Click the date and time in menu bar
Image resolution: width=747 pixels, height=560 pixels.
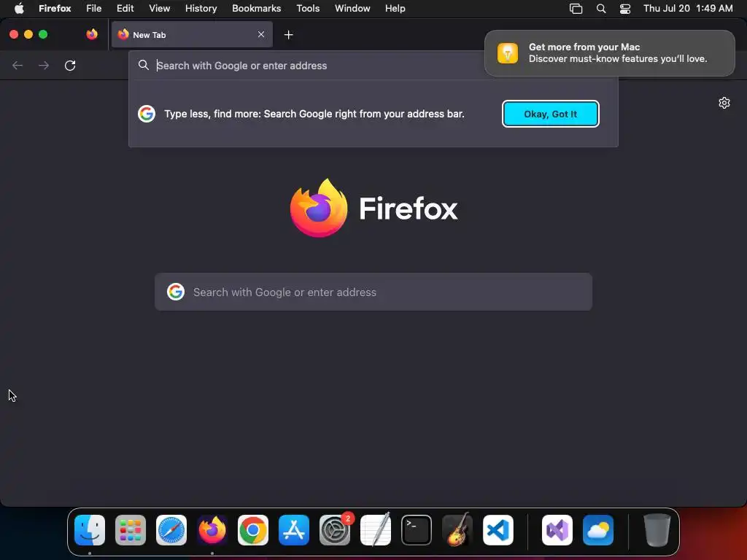(688, 8)
